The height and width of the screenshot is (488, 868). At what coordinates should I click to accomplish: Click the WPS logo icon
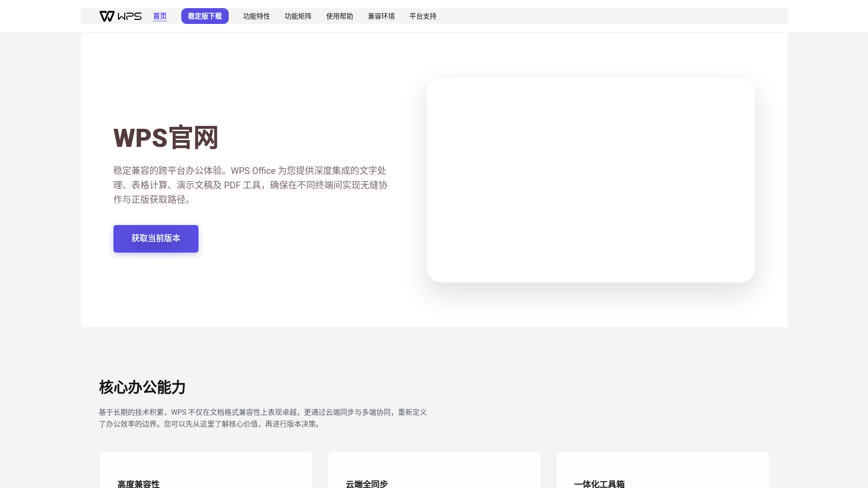click(121, 16)
